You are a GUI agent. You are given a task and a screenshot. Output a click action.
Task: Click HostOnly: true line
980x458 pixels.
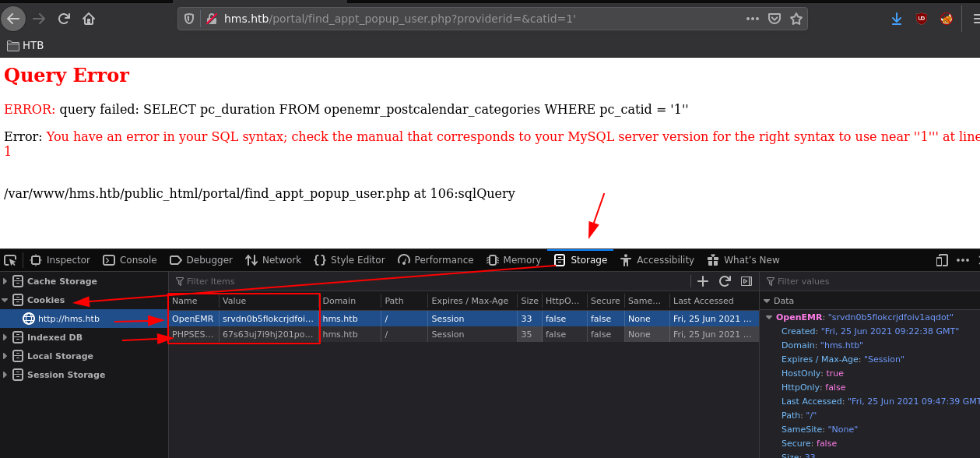point(812,373)
